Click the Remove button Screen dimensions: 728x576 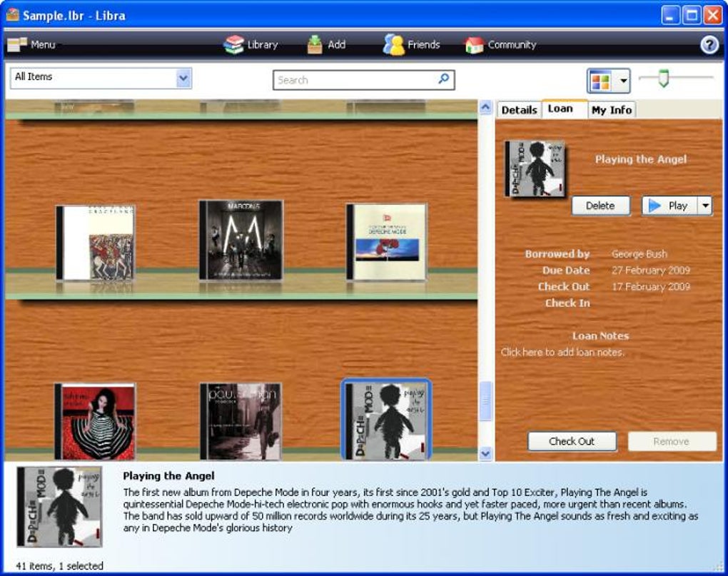(x=672, y=441)
